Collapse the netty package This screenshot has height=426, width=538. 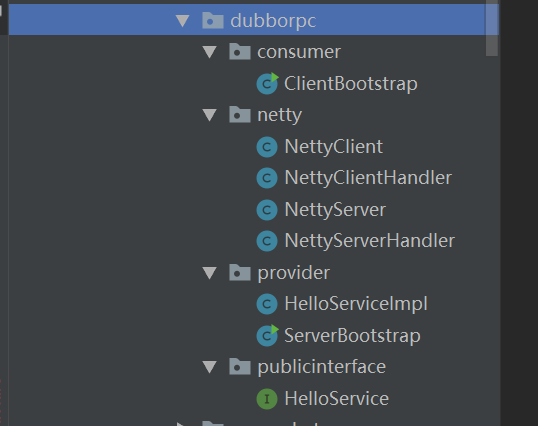[210, 115]
